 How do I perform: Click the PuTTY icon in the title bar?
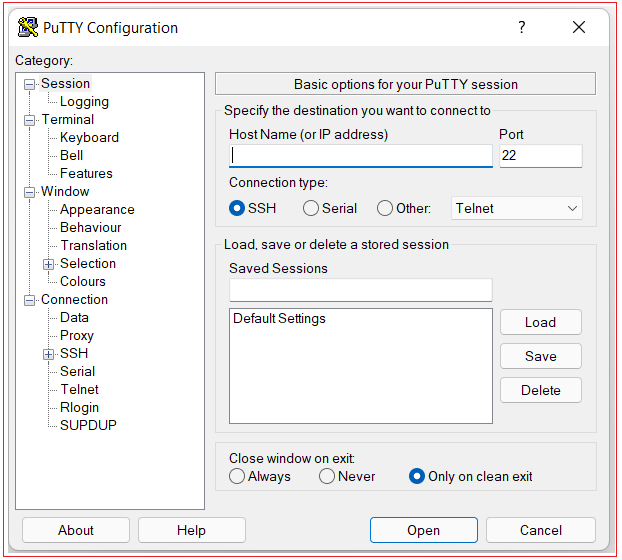(28, 27)
